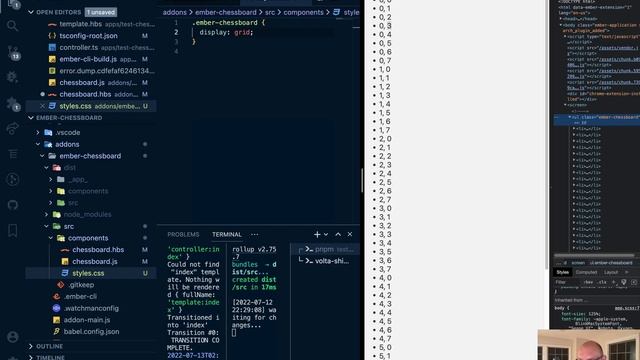640x360 pixels.
Task: Open unsaved chessboard.hbs from Open Editors
Action: pyautogui.click(x=91, y=94)
